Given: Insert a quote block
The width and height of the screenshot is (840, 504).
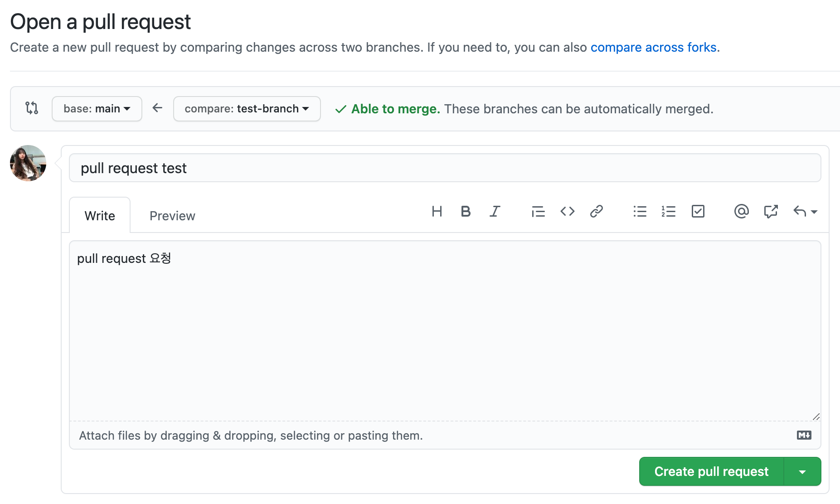Looking at the screenshot, I should (538, 211).
